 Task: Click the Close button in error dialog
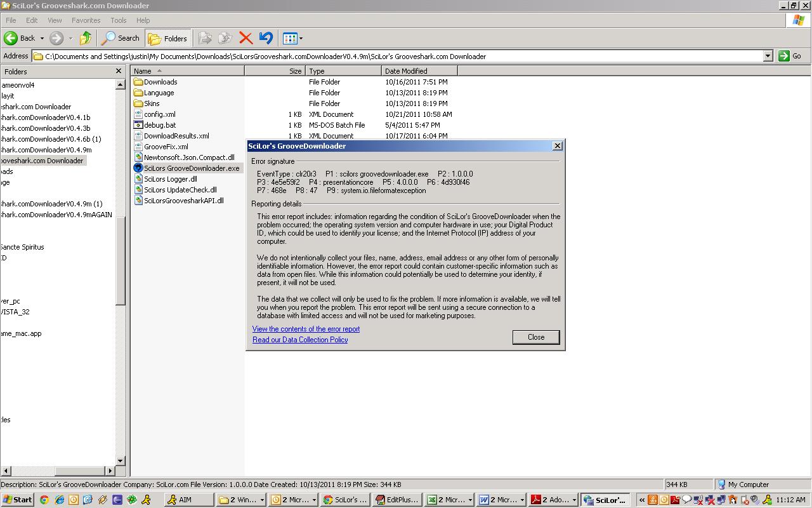(x=536, y=337)
